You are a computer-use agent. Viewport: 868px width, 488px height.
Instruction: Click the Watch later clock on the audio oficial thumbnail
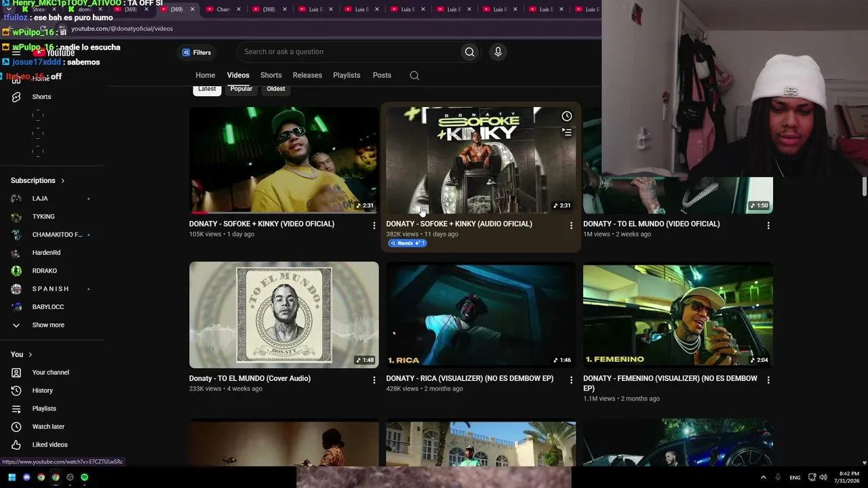click(x=567, y=117)
